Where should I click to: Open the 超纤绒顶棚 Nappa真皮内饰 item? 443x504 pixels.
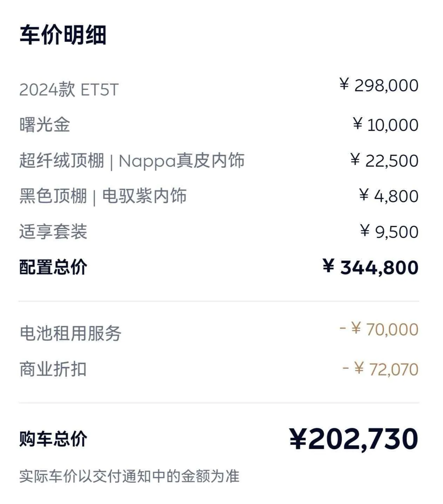pyautogui.click(x=132, y=161)
